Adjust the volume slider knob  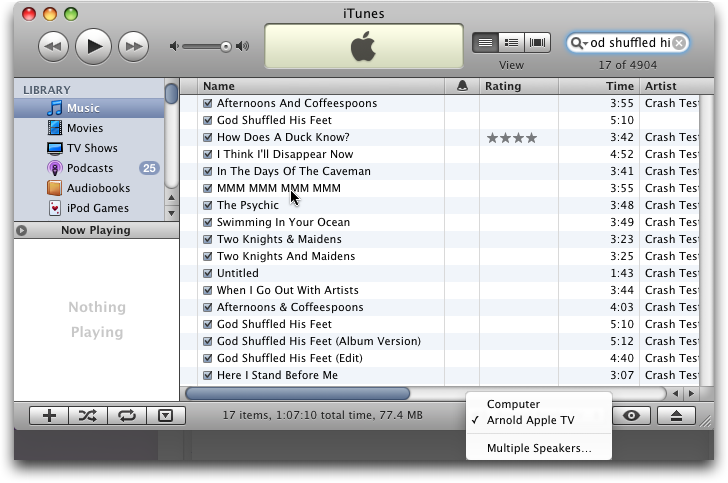(226, 47)
